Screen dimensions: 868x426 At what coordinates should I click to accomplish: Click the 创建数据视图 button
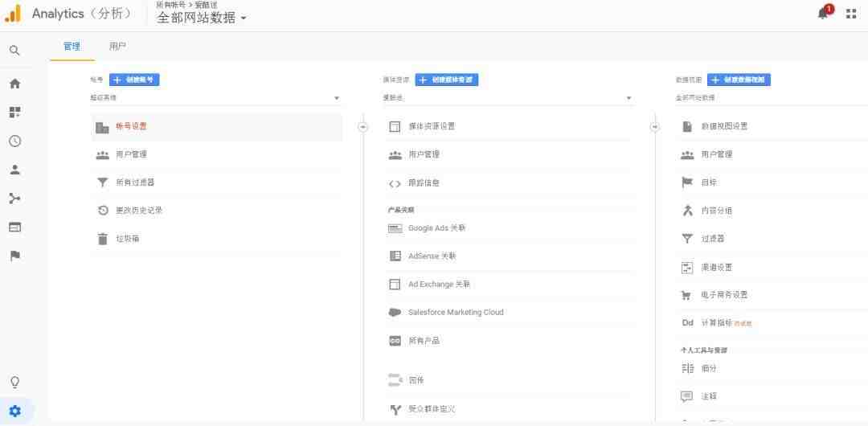tap(739, 80)
